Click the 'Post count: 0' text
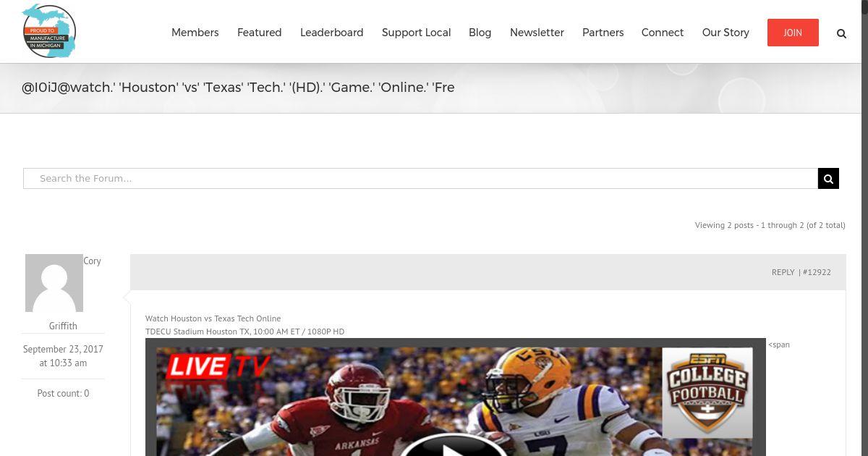Viewport: 868px width, 456px height. (x=63, y=393)
